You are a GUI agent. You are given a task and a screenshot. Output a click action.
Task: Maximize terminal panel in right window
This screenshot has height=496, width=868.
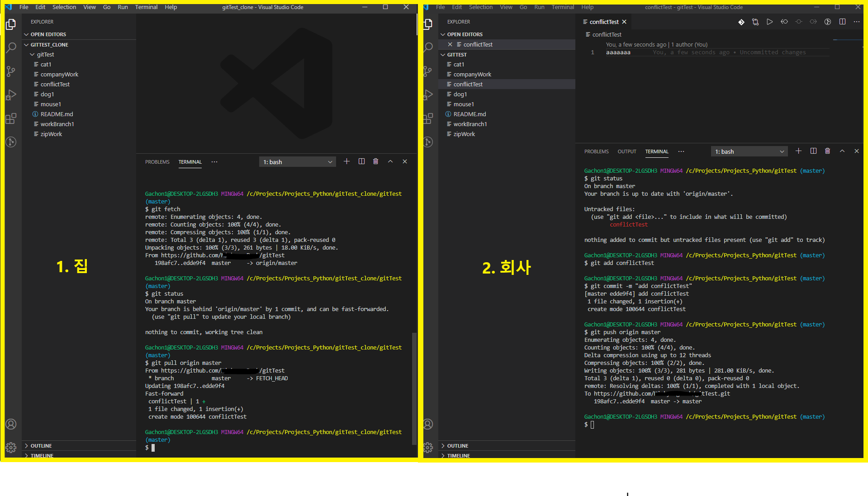point(842,151)
